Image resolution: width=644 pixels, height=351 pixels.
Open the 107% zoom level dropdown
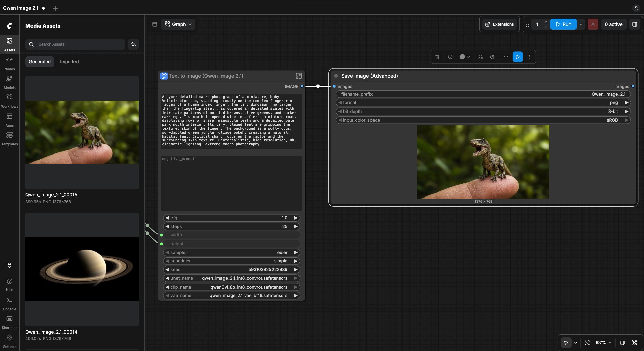[x=603, y=343]
